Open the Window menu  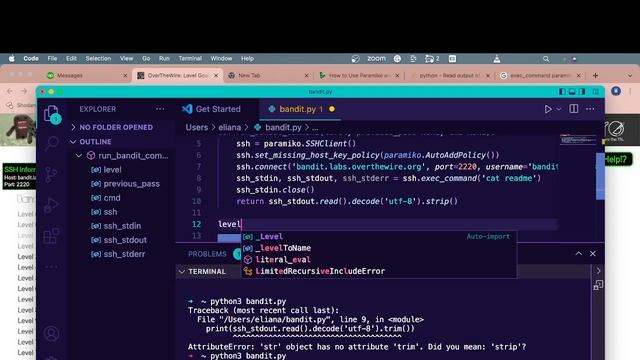pyautogui.click(x=221, y=59)
